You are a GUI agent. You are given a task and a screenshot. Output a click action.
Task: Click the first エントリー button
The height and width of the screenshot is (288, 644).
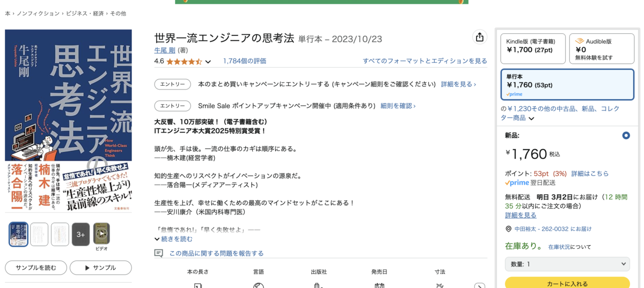172,84
